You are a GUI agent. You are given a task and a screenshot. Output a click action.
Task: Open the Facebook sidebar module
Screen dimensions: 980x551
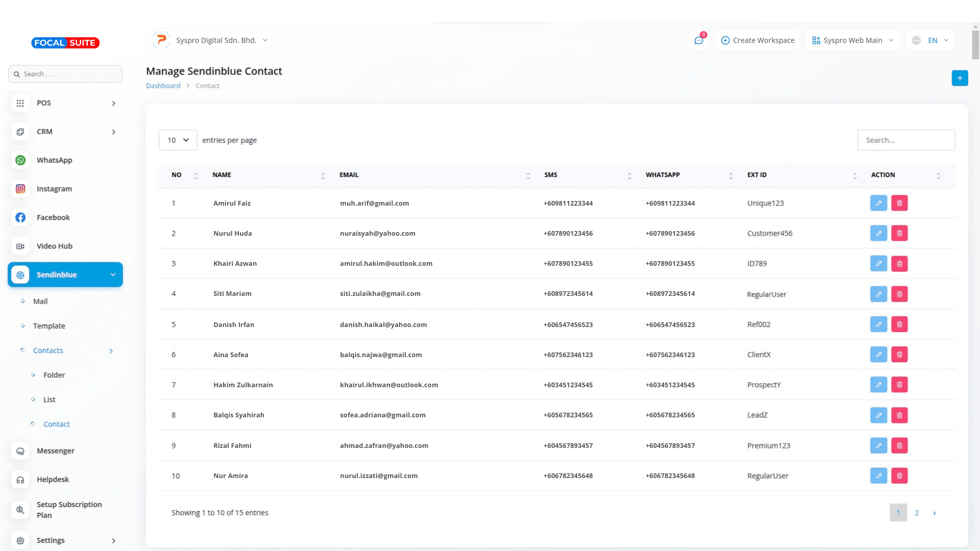(x=53, y=217)
